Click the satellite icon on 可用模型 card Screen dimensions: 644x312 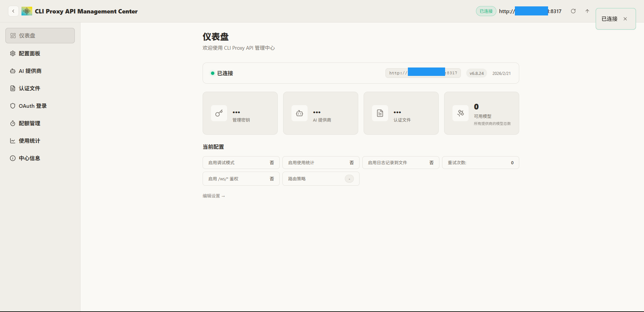coord(461,113)
